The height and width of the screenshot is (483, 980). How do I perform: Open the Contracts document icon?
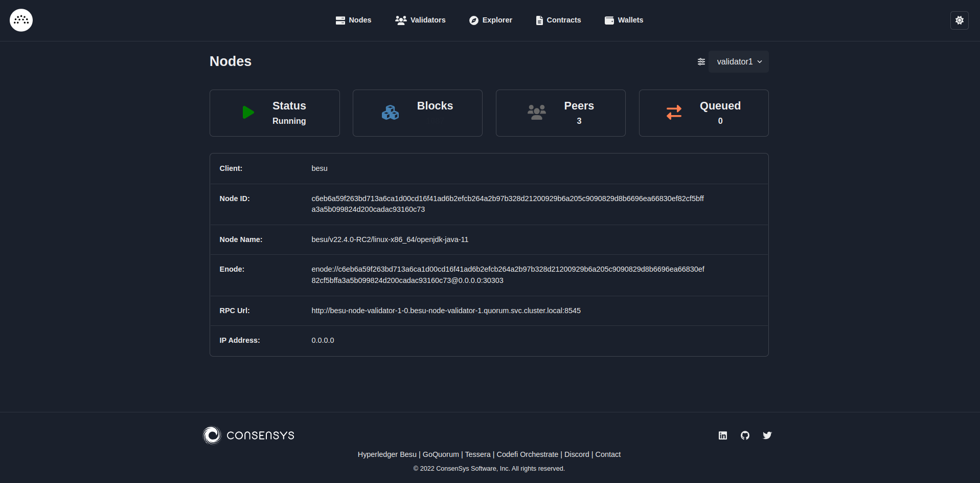[x=538, y=20]
